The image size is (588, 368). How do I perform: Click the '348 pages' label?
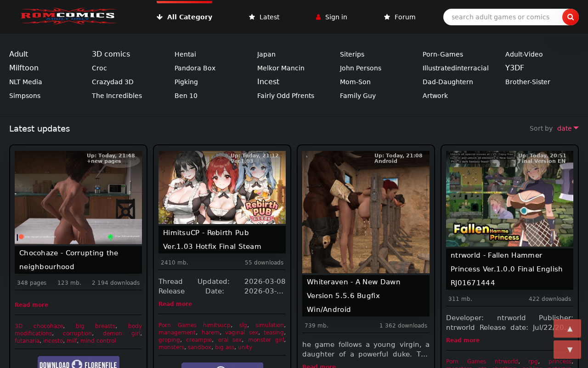tap(32, 283)
